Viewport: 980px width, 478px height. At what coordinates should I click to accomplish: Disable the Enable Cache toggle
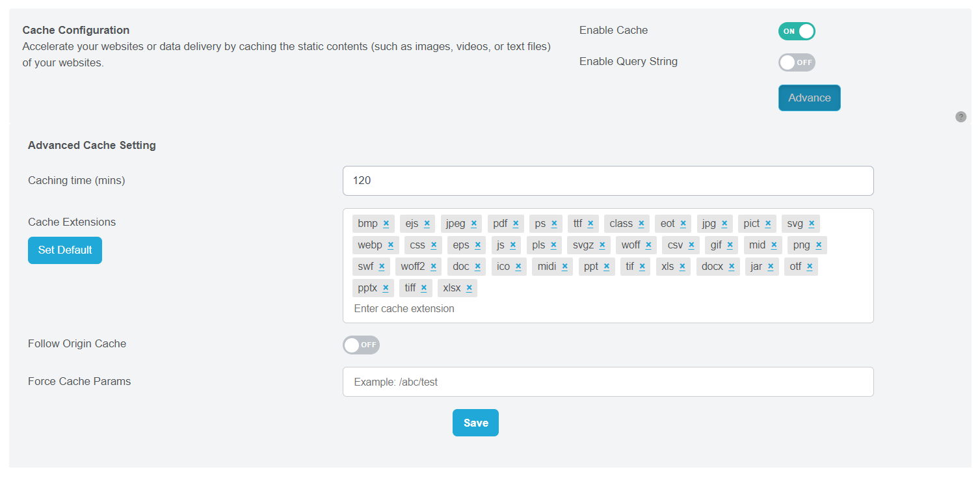(796, 31)
